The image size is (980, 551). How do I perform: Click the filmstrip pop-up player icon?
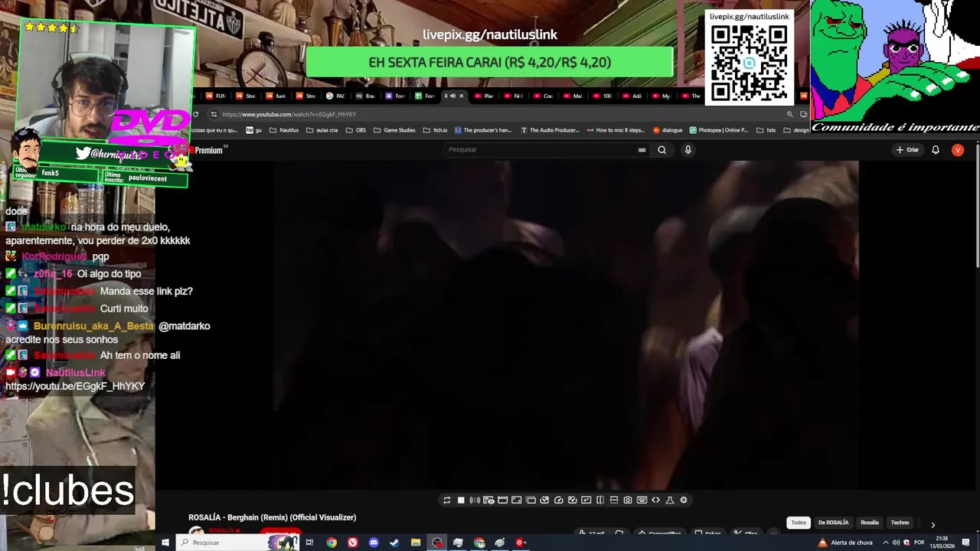pyautogui.click(x=531, y=500)
